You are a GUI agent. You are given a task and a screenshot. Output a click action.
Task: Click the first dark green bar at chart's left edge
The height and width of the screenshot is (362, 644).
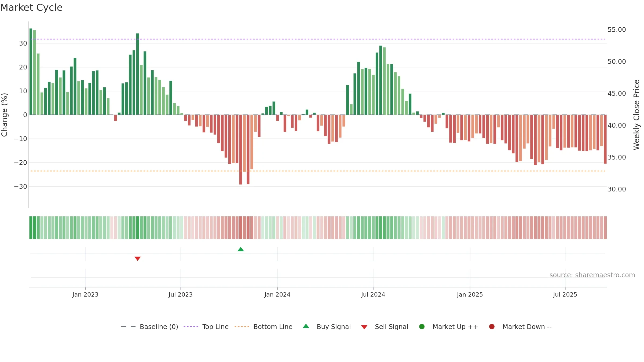(31, 72)
